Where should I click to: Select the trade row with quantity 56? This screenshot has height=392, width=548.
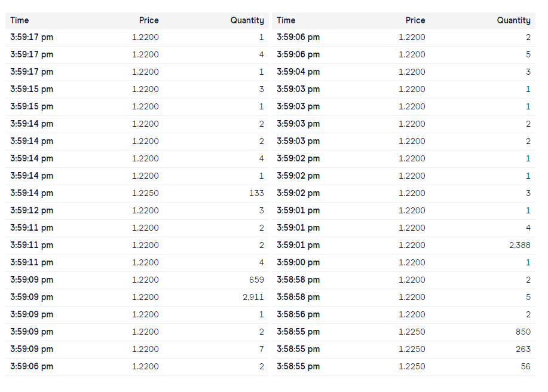(403, 367)
